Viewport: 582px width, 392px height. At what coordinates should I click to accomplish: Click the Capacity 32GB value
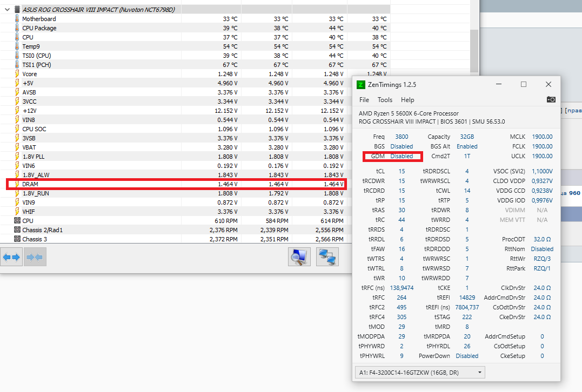coord(467,137)
